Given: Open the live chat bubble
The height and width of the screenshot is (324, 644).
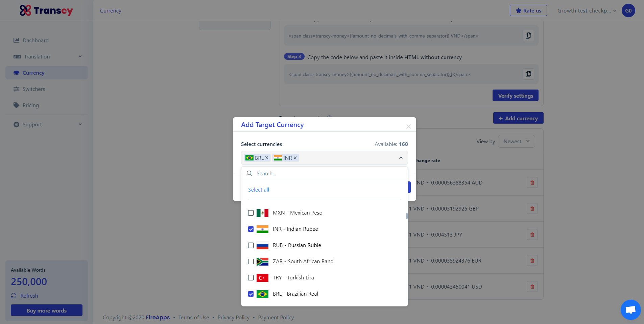Looking at the screenshot, I should pos(630,310).
